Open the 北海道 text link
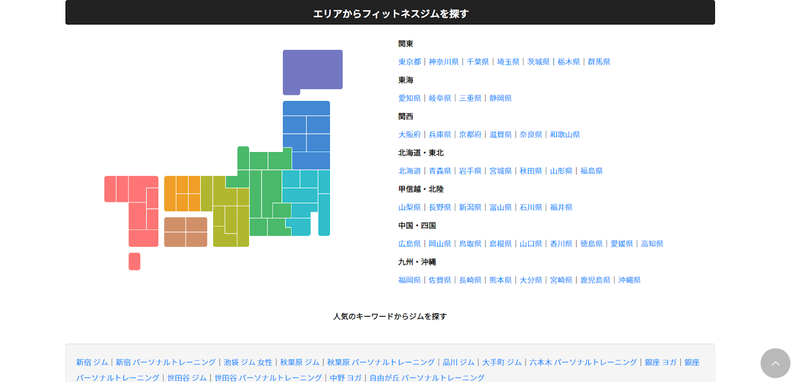This screenshot has width=800, height=382. tap(410, 171)
